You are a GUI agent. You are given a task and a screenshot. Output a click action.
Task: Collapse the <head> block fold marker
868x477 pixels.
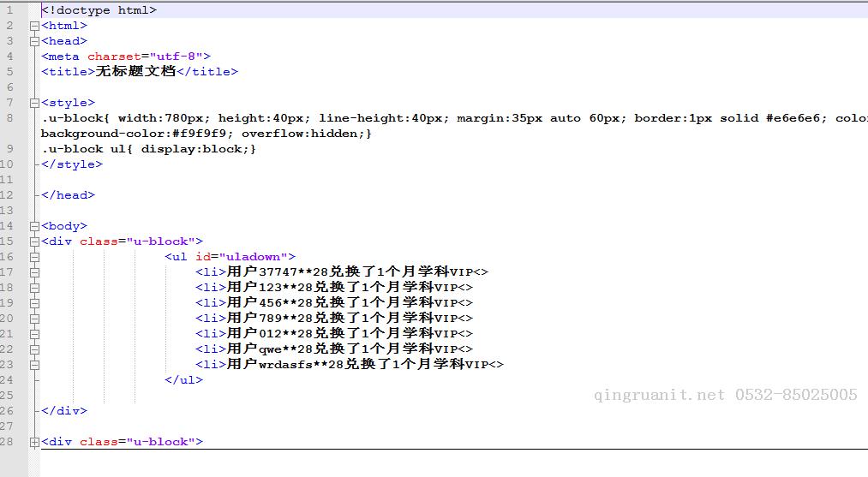(34, 41)
